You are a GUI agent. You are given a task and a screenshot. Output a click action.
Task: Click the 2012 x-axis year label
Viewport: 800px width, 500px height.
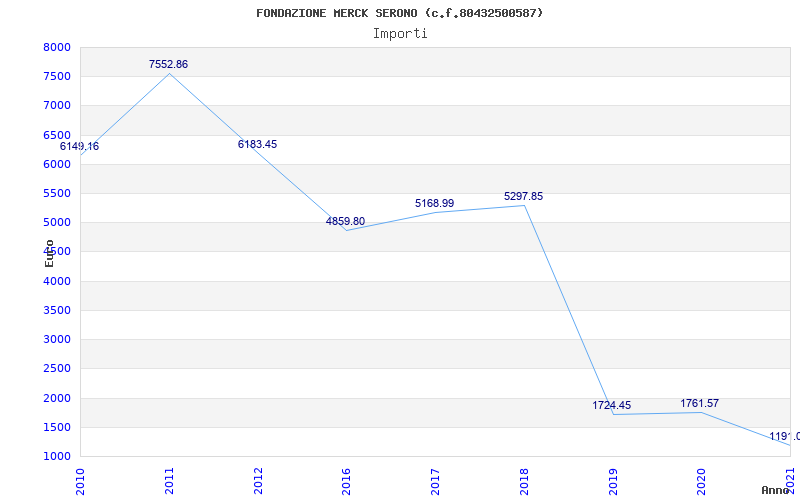click(258, 481)
